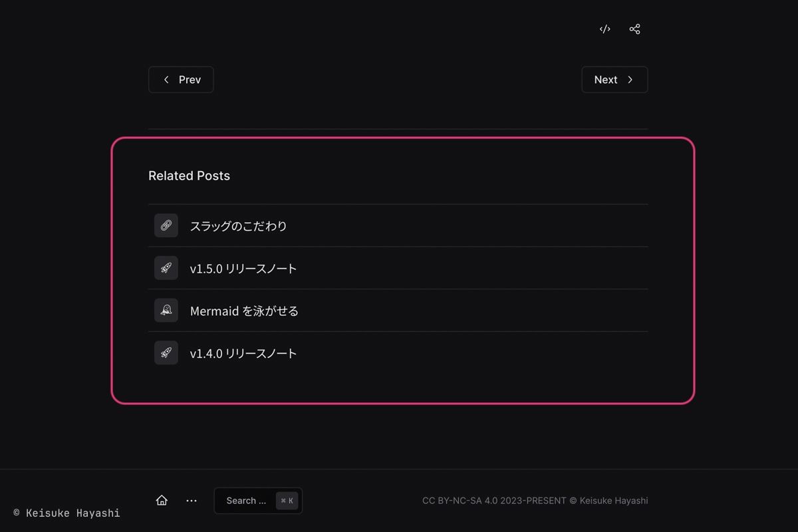Click the view source code icon
The width and height of the screenshot is (798, 532).
pos(604,29)
